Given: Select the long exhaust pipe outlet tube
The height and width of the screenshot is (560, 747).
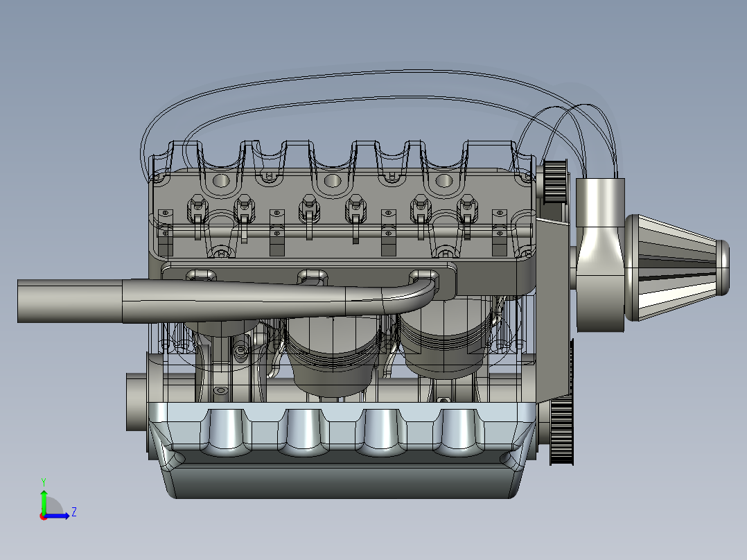Looking at the screenshot, I should (69, 301).
